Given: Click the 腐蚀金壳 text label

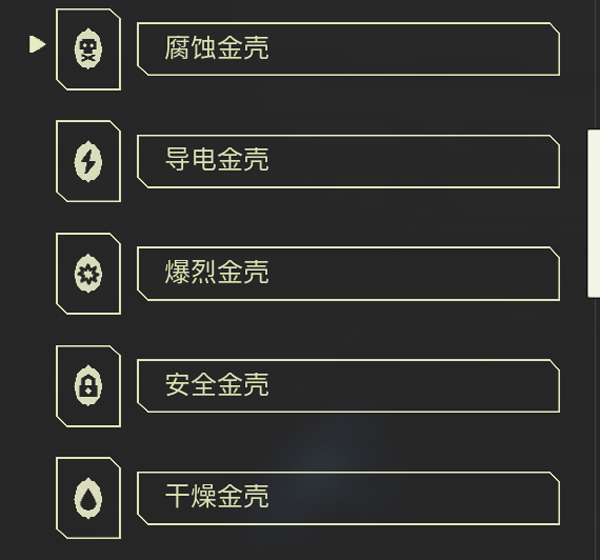Looking at the screenshot, I should (217, 48).
